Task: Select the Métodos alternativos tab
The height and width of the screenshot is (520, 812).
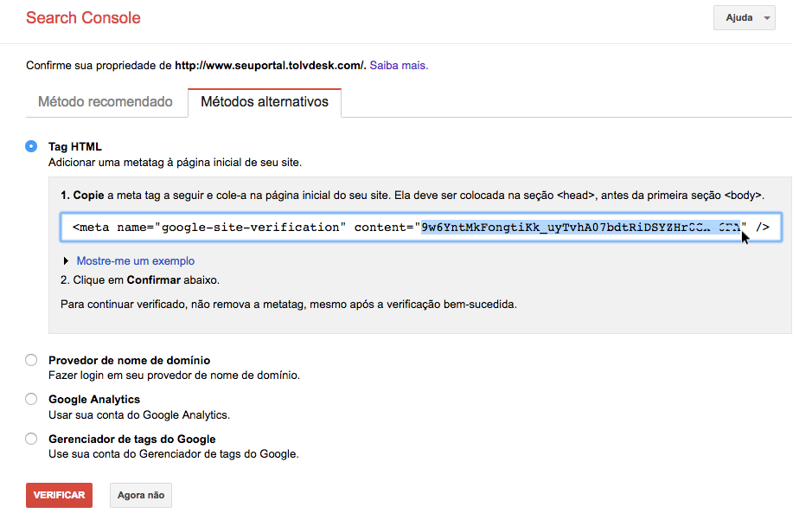Action: coord(265,102)
